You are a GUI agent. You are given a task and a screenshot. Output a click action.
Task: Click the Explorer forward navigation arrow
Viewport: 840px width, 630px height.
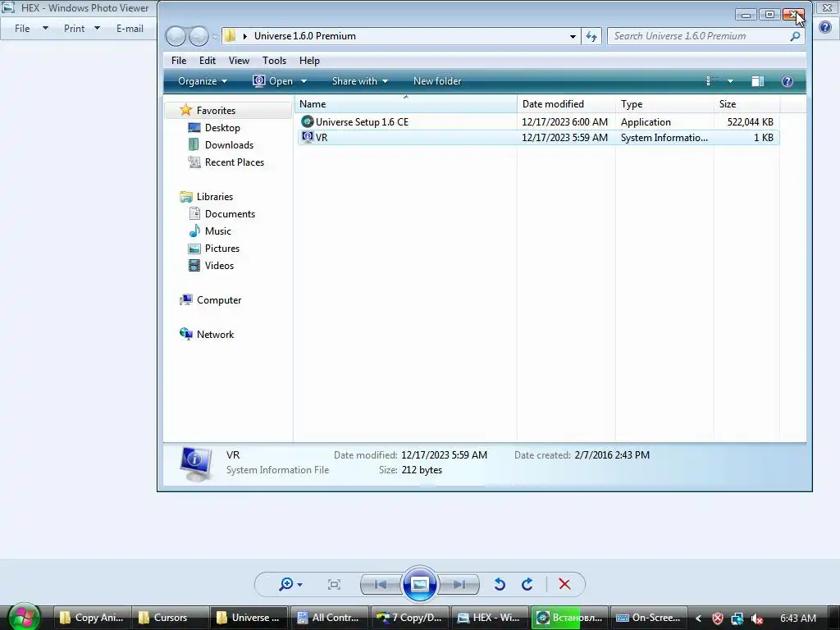[199, 36]
